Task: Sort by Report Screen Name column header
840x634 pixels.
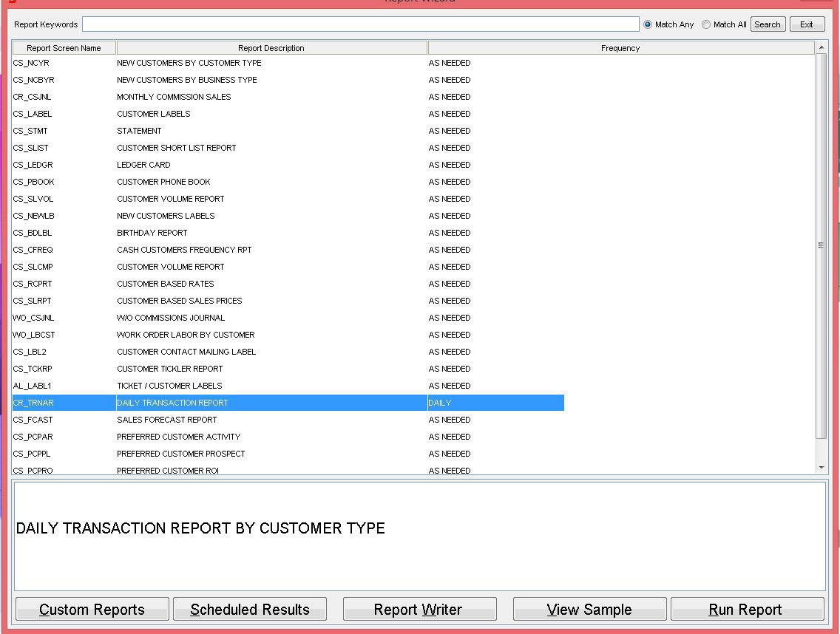Action: [x=64, y=48]
